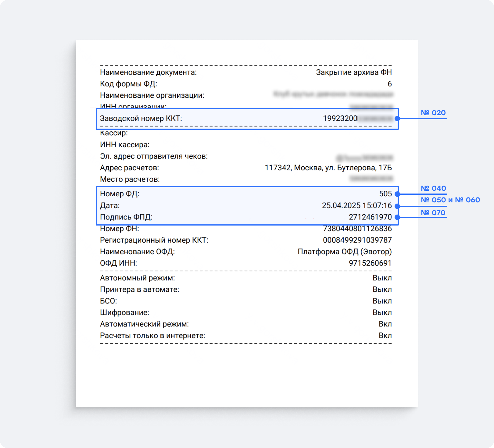Click the blue dot beside Подпись ФПД value
The width and height of the screenshot is (494, 448).
click(397, 217)
